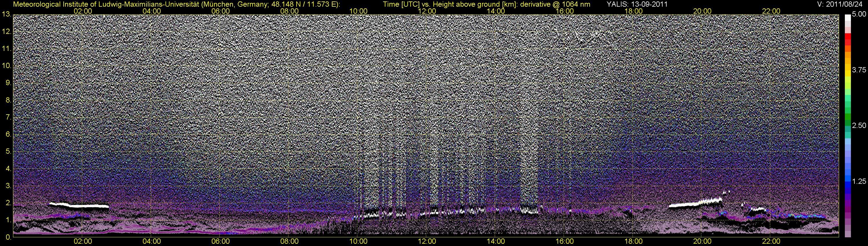Click the white cloud layer near 20:00
The width and height of the screenshot is (868, 246).
(x=696, y=203)
